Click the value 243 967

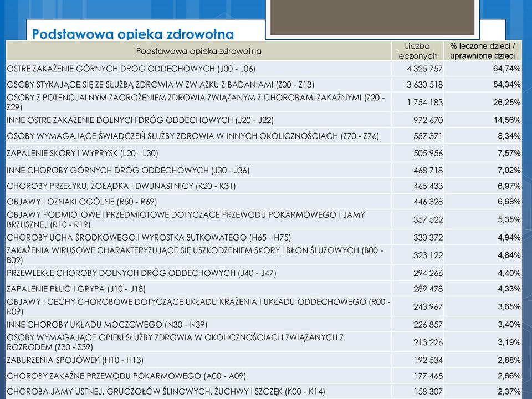point(428,306)
